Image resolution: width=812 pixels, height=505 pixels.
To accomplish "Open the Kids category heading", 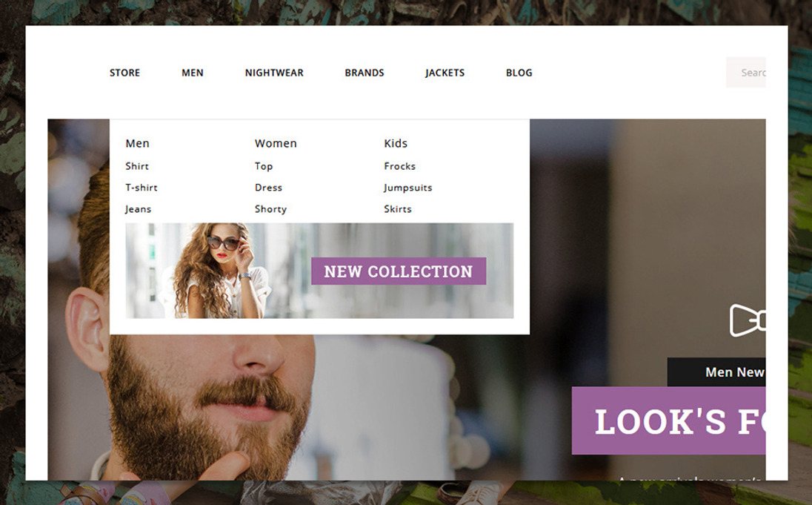I will [x=396, y=143].
